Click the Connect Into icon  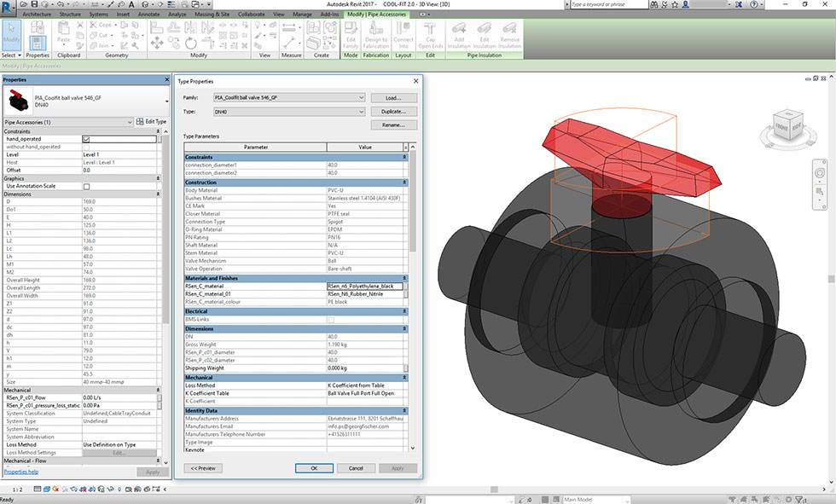click(x=403, y=35)
